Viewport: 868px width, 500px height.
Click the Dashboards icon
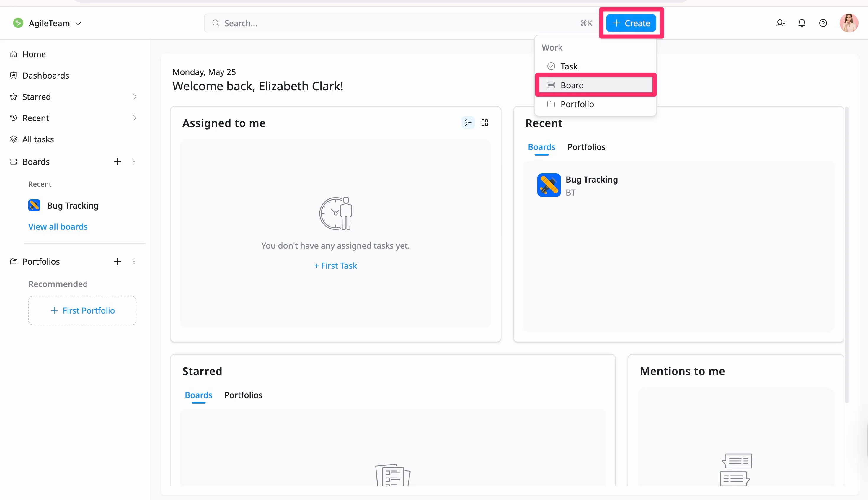tap(13, 76)
